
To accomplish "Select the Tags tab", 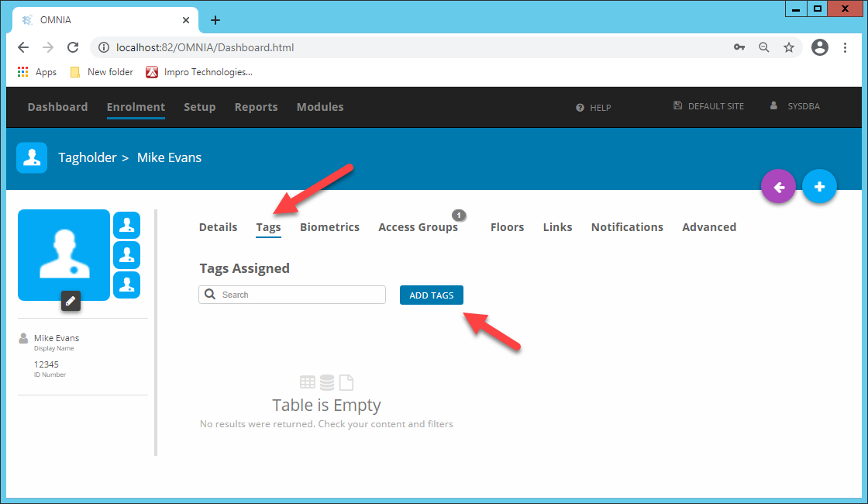I will tap(268, 227).
